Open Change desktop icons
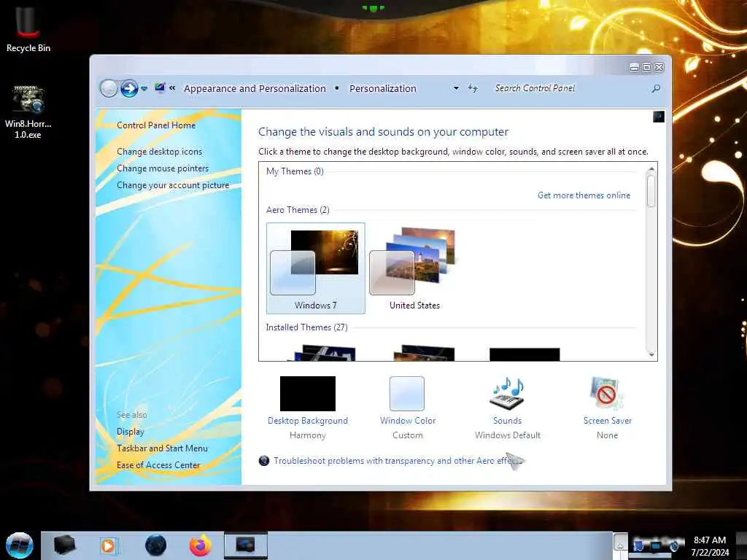The image size is (747, 560). click(x=160, y=152)
